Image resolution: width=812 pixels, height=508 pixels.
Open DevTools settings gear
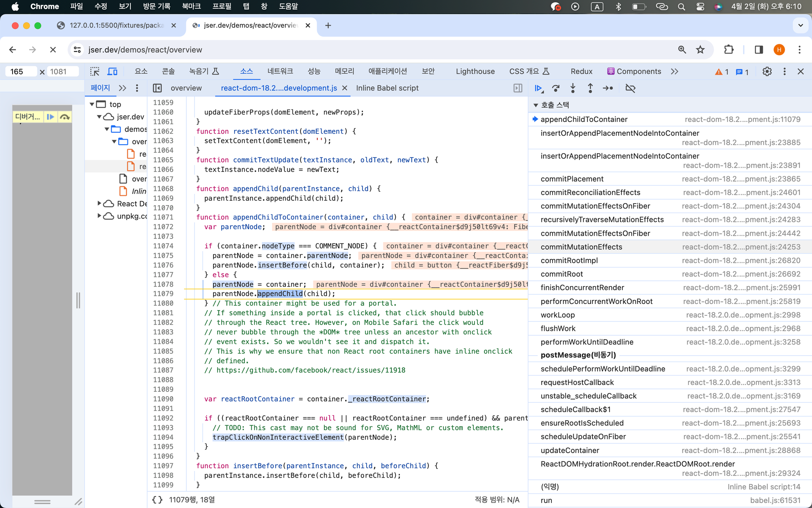coord(767,72)
